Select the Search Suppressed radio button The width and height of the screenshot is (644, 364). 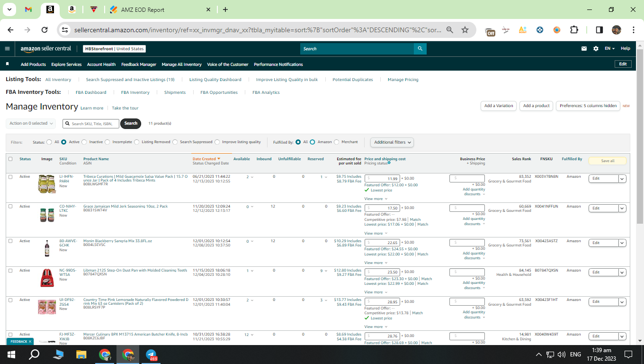(175, 142)
